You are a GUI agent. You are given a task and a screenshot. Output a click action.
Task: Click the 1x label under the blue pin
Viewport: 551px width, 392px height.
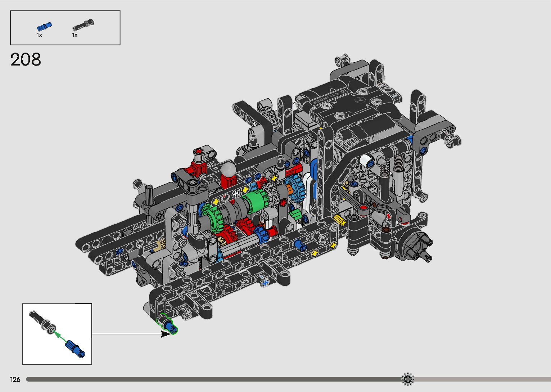(39, 35)
